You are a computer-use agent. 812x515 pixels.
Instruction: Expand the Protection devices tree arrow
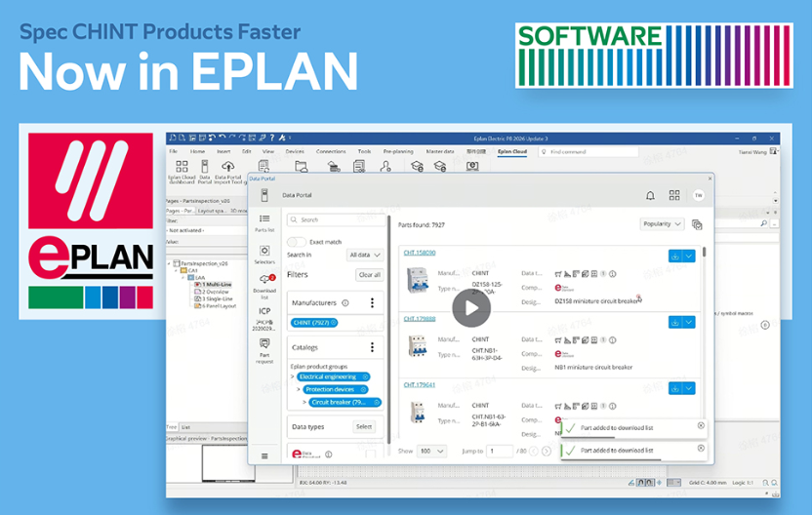299,389
